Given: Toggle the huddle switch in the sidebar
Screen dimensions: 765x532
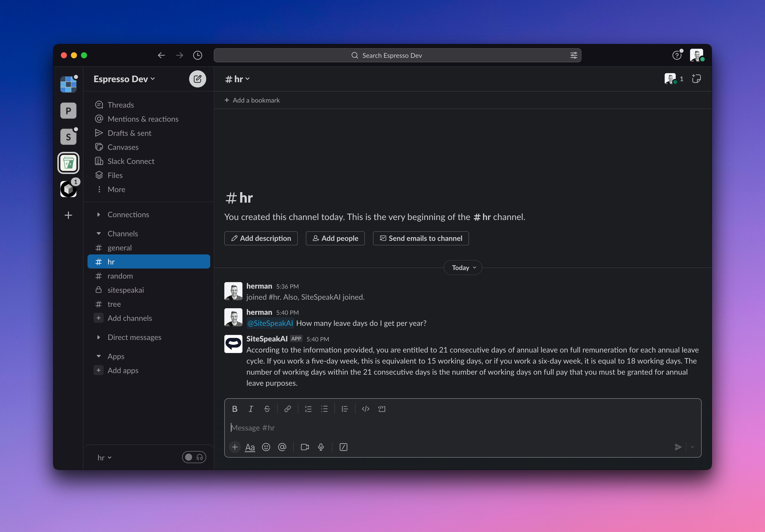Looking at the screenshot, I should (x=194, y=457).
